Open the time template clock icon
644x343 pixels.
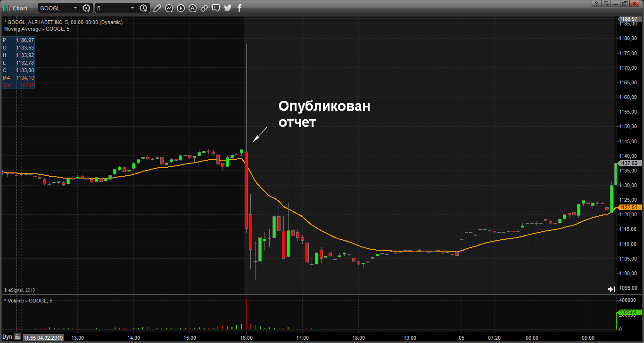pos(143,8)
